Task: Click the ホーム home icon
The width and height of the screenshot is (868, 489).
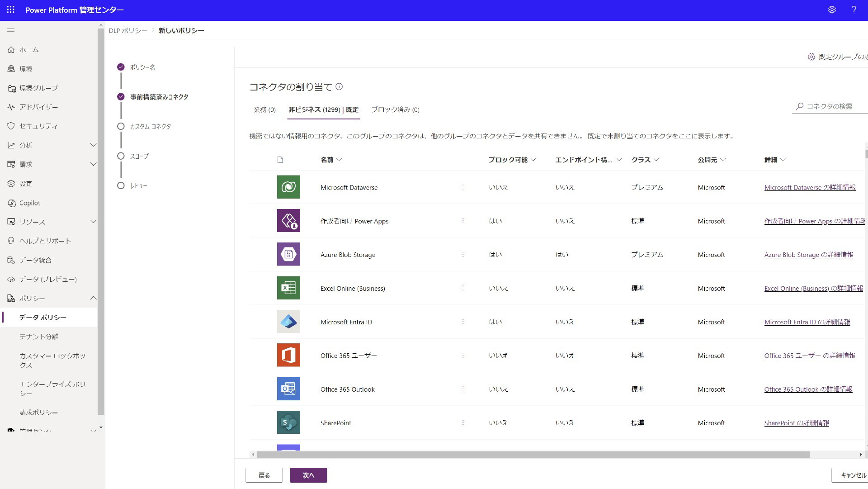Action: click(x=11, y=50)
